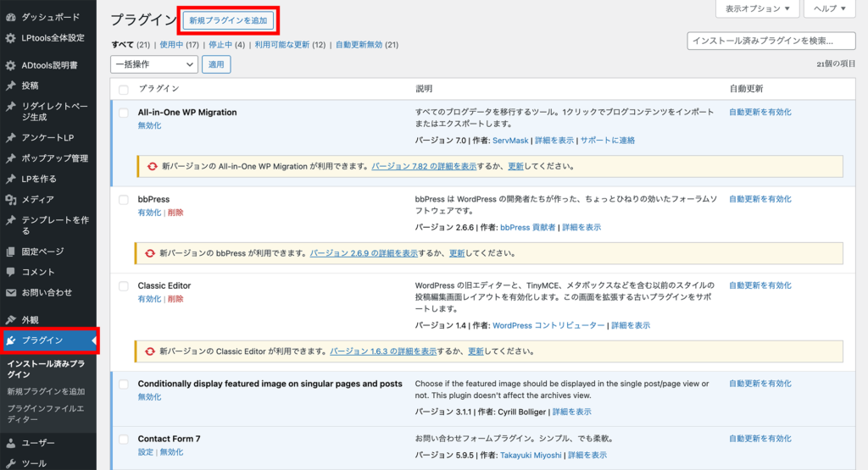Enable auto-update for bbPress
The image size is (868, 470).
pos(760,199)
